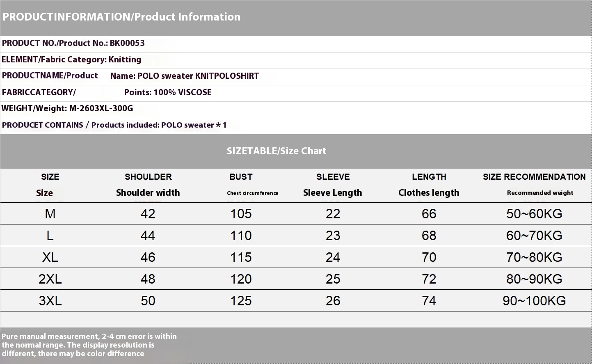This screenshot has height=364, width=592.
Task: Select the product number BK00053 text
Action: click(127, 43)
